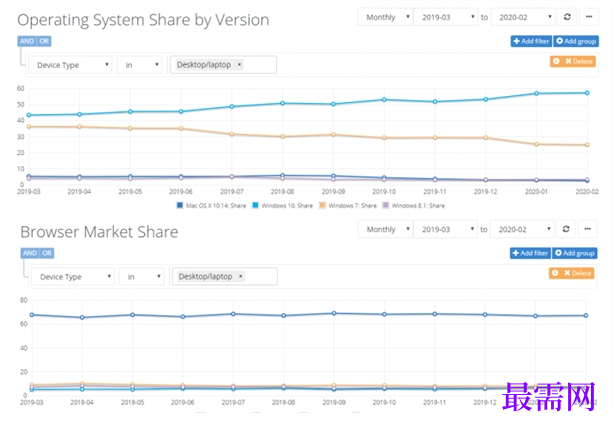Open more options for Operating System chart
The height and width of the screenshot is (428, 614).
[x=589, y=17]
